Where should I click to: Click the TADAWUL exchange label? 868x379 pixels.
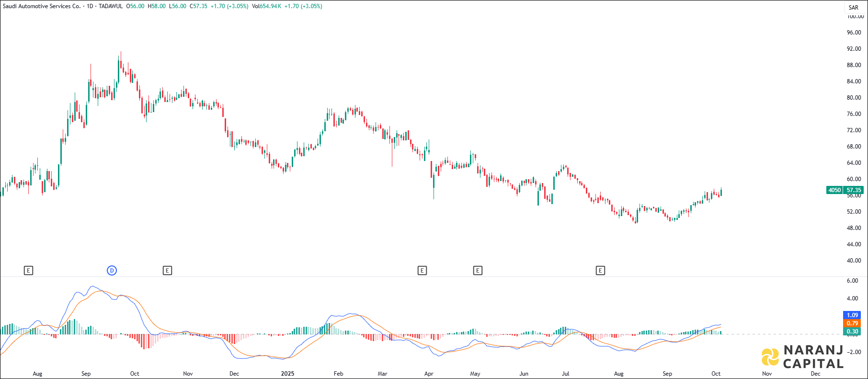110,6
